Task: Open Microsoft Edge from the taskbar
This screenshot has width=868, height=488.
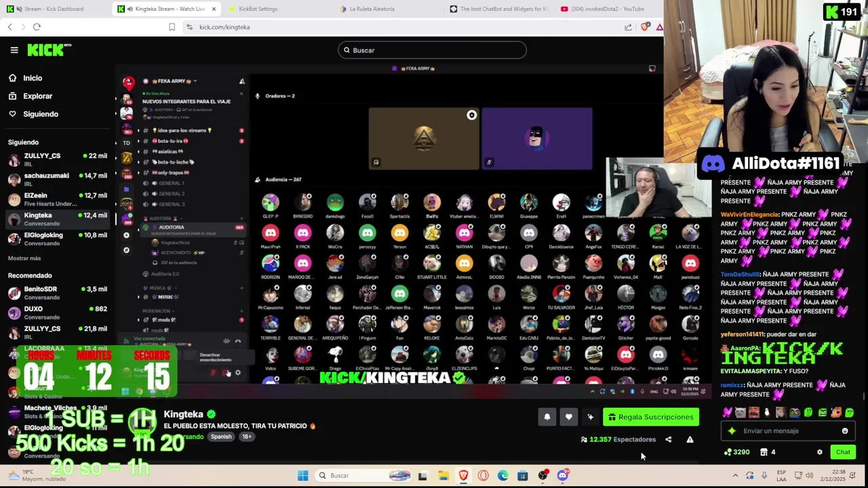Action: point(502,476)
